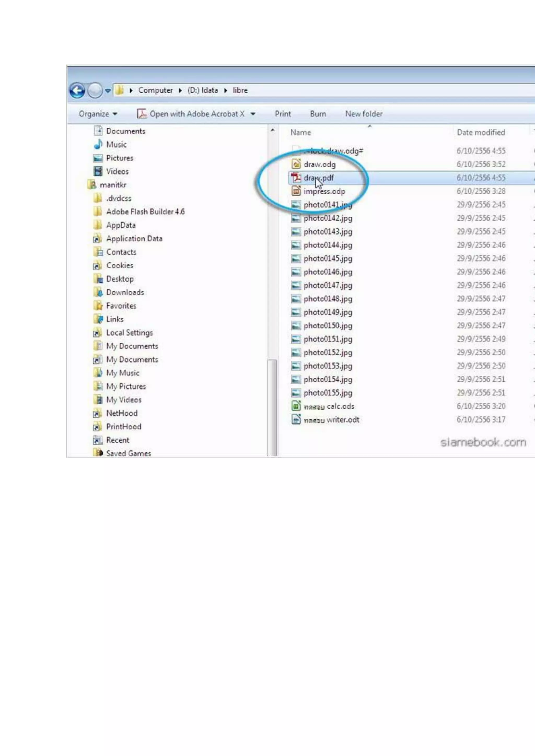The image size is (535, 756).
Task: Click the draw.pdf Acrobat file icon
Action: (x=296, y=178)
